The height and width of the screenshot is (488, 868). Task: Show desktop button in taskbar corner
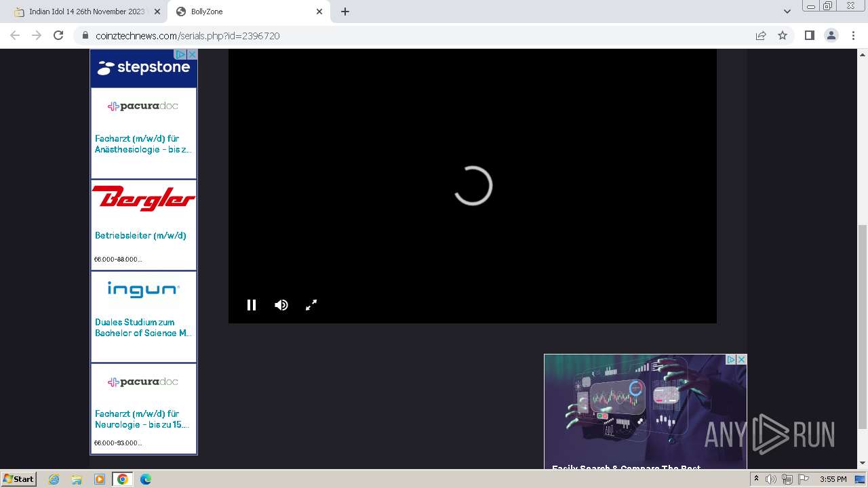861,479
